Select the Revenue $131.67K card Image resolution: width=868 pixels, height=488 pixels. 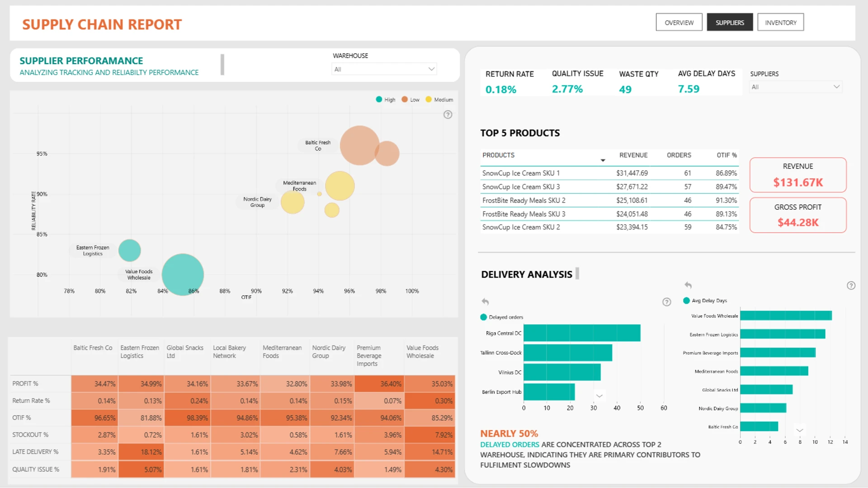(798, 175)
